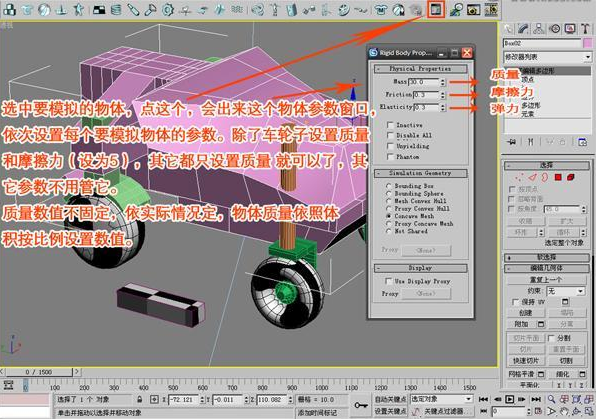Image resolution: width=596 pixels, height=420 pixels.
Task: Click the Box02 object color swatch
Action: coord(588,43)
